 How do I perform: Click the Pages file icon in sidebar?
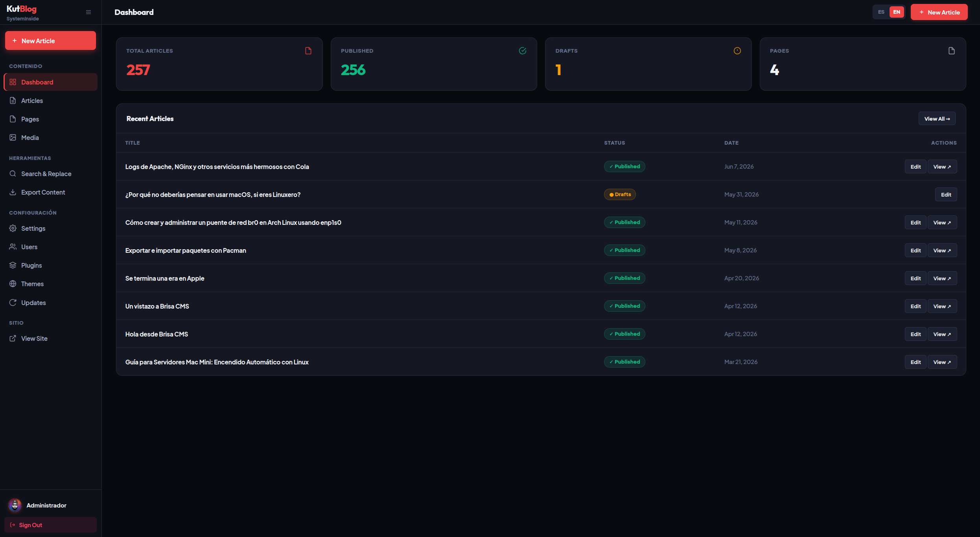click(x=13, y=119)
